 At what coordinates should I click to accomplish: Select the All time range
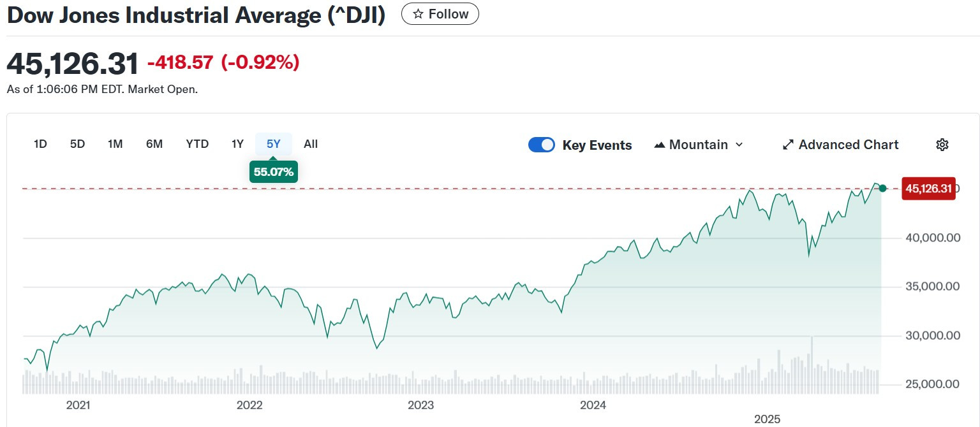(311, 144)
